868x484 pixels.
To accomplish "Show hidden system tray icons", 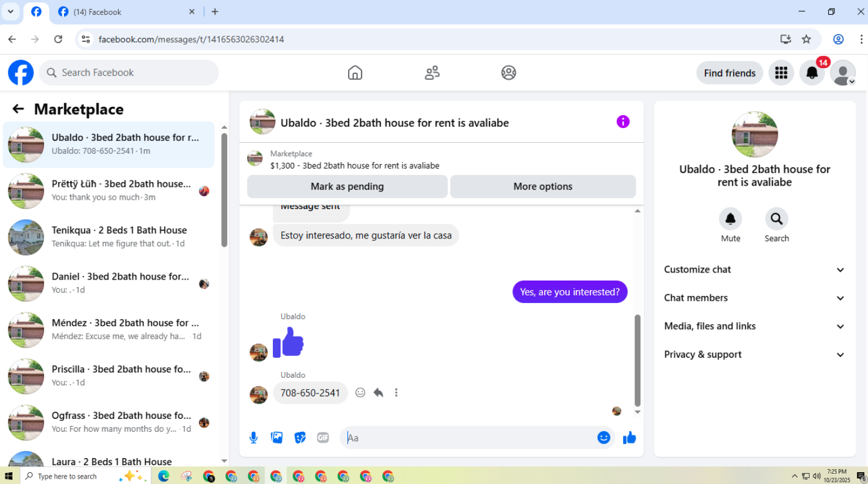I will pyautogui.click(x=795, y=476).
